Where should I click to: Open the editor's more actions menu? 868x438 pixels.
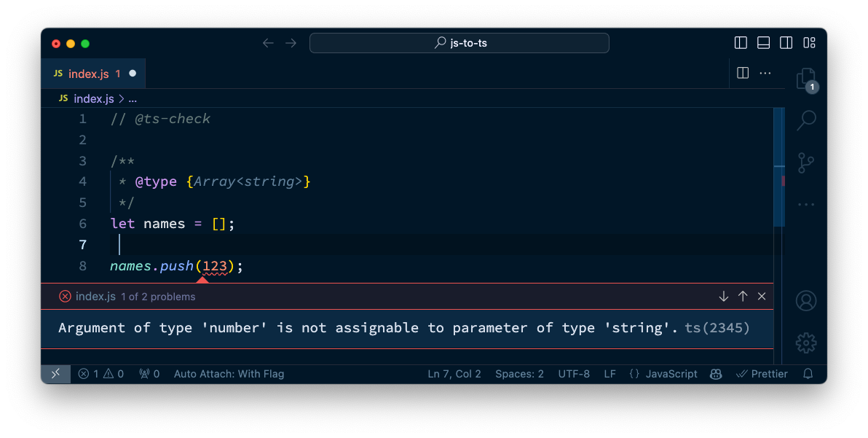pos(765,73)
